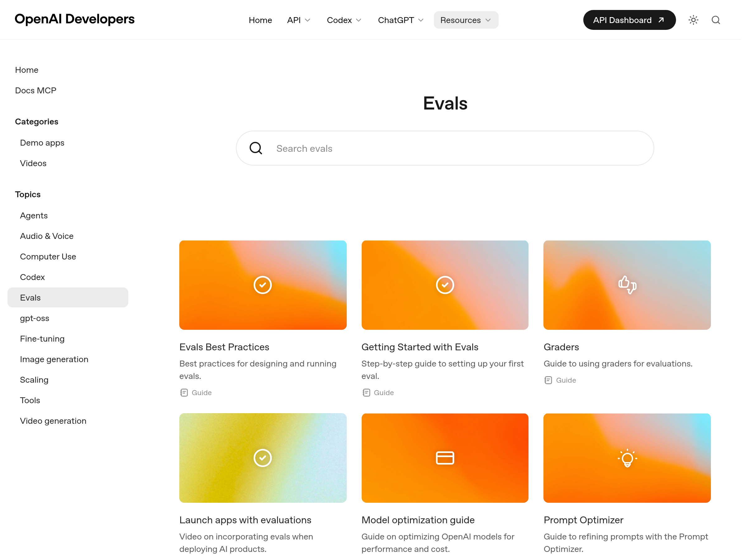Expand the Codex dropdown in top nav
Image resolution: width=747 pixels, height=560 pixels.
pos(344,20)
